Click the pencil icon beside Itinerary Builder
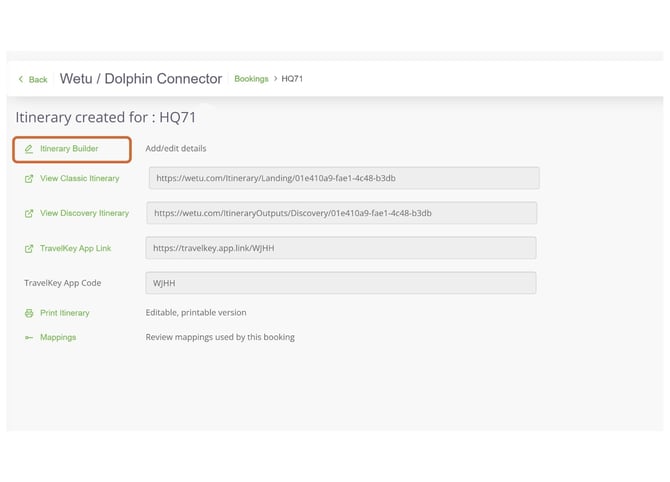Viewport: 670px width, 482px height. pyautogui.click(x=29, y=149)
